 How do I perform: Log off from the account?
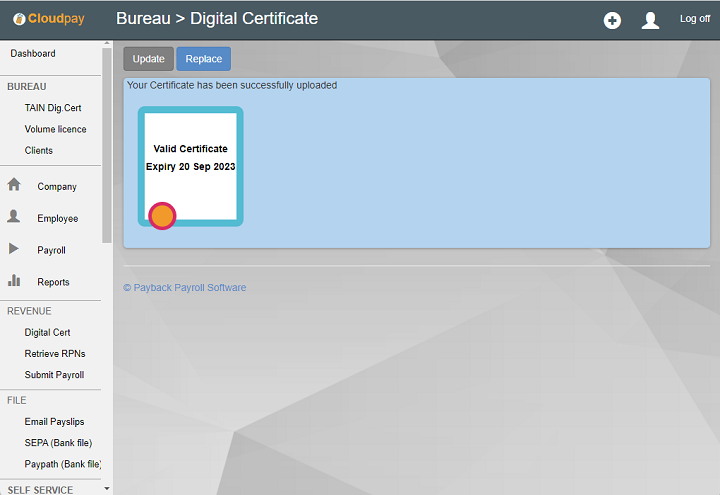click(x=694, y=19)
